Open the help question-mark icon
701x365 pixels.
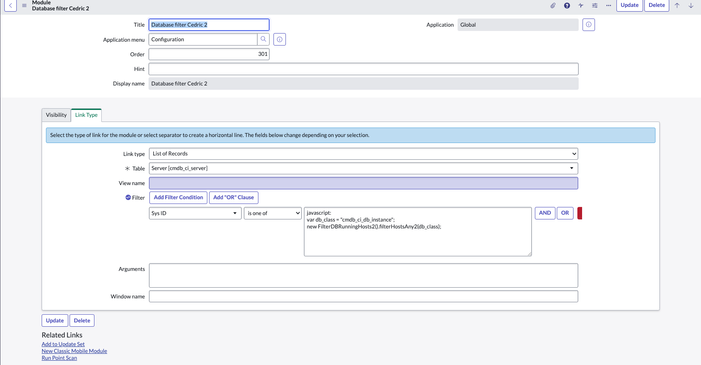[567, 5]
